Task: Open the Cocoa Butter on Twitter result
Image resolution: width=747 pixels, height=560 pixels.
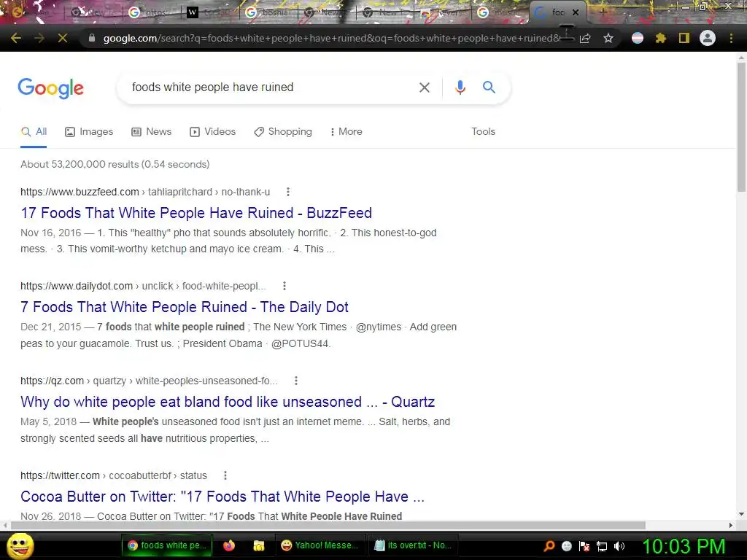Action: pos(222,497)
